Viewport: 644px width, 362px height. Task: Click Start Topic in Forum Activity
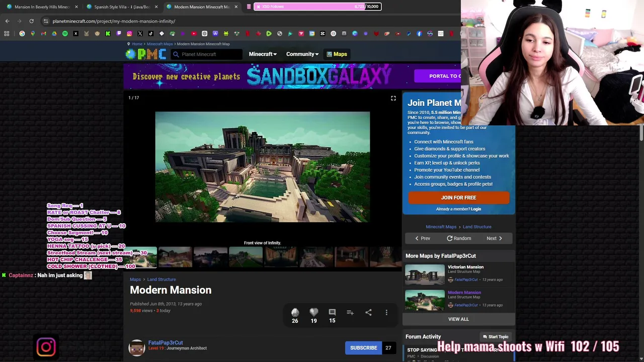[x=496, y=337]
